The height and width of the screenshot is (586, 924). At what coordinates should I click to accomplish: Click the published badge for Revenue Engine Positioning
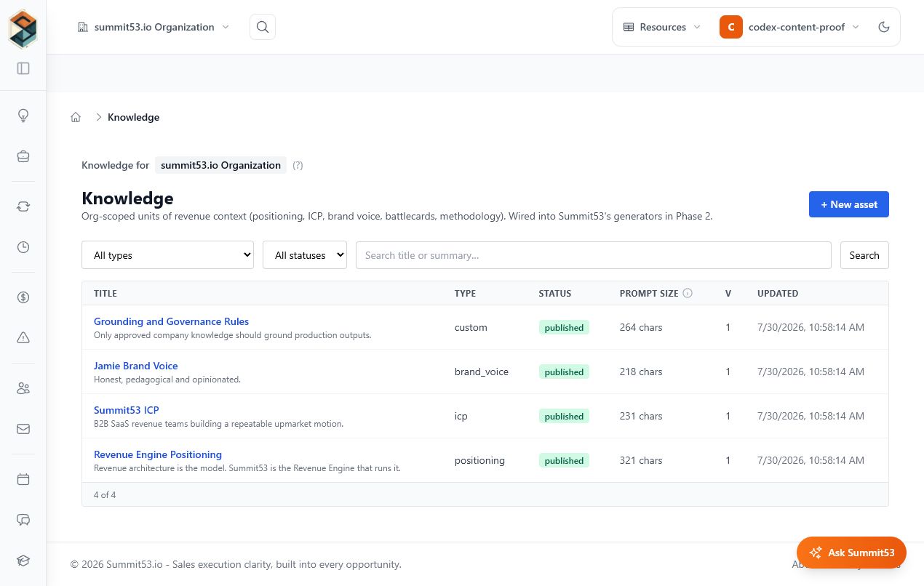pyautogui.click(x=564, y=460)
